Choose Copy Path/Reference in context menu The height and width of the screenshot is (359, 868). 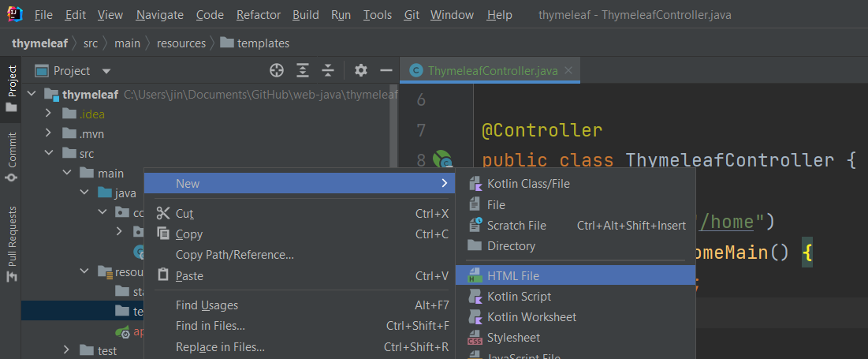click(x=300, y=255)
